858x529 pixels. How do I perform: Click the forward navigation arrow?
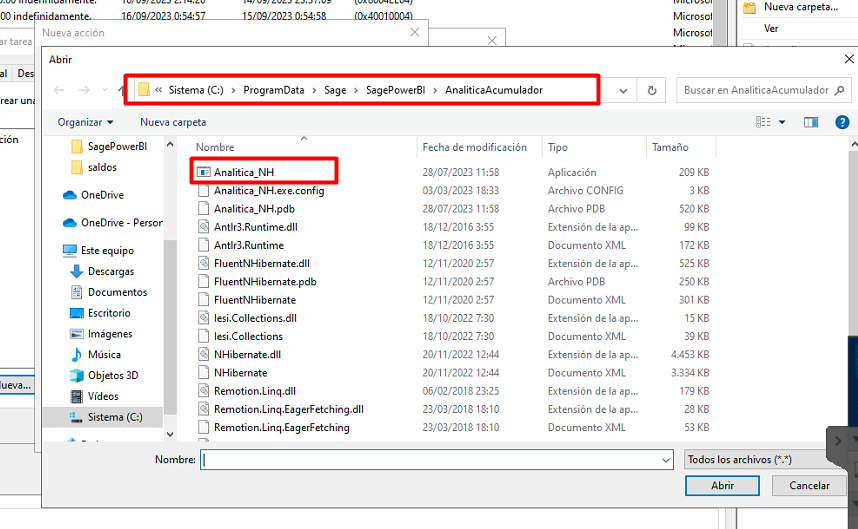(84, 90)
